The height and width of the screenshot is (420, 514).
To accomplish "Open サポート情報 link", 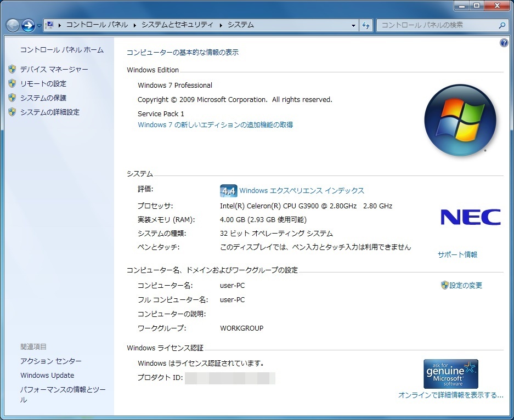I will [457, 254].
